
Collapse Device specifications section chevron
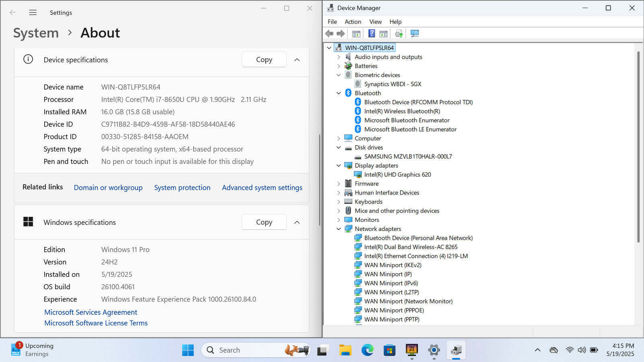pos(297,60)
